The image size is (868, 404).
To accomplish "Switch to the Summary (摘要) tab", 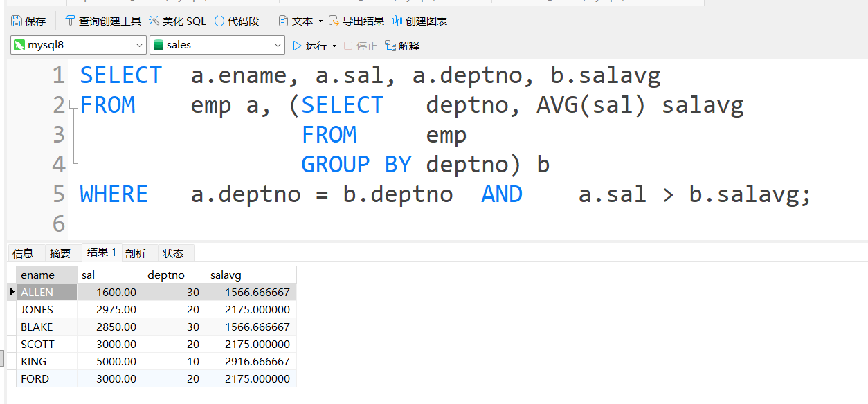I will point(60,253).
